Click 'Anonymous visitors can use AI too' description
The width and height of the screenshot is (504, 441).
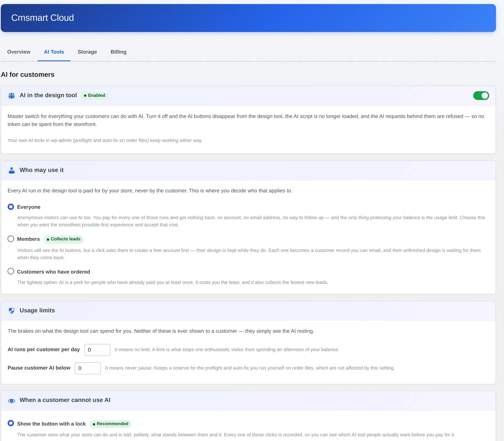pos(251,221)
